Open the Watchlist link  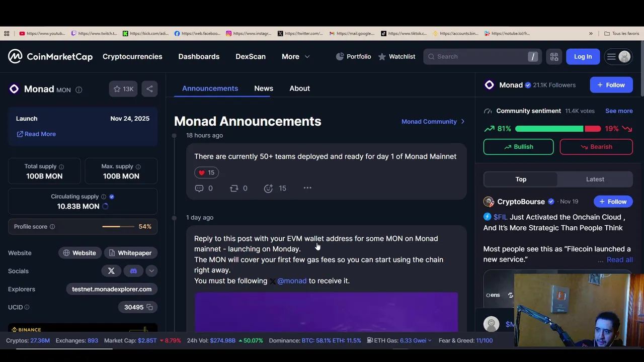point(397,57)
